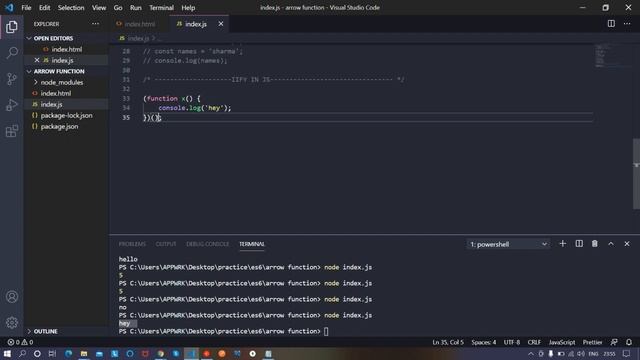Open Prettier status bar item

point(592,342)
